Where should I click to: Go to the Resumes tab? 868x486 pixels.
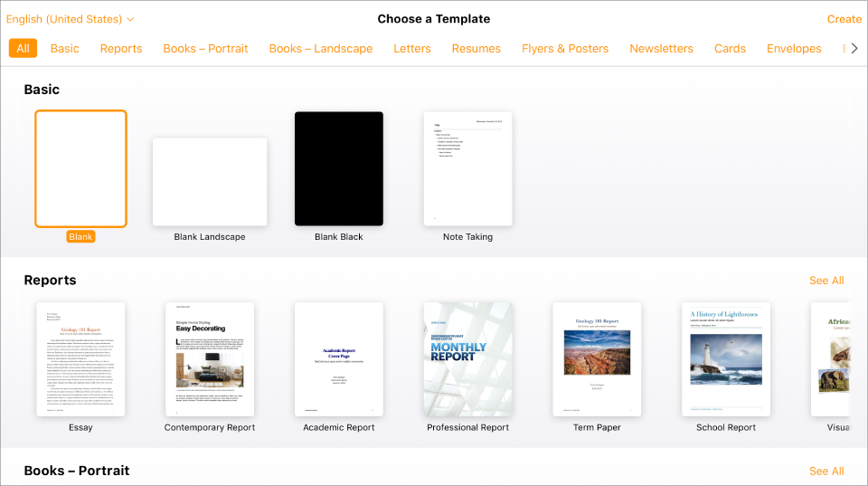click(x=476, y=48)
